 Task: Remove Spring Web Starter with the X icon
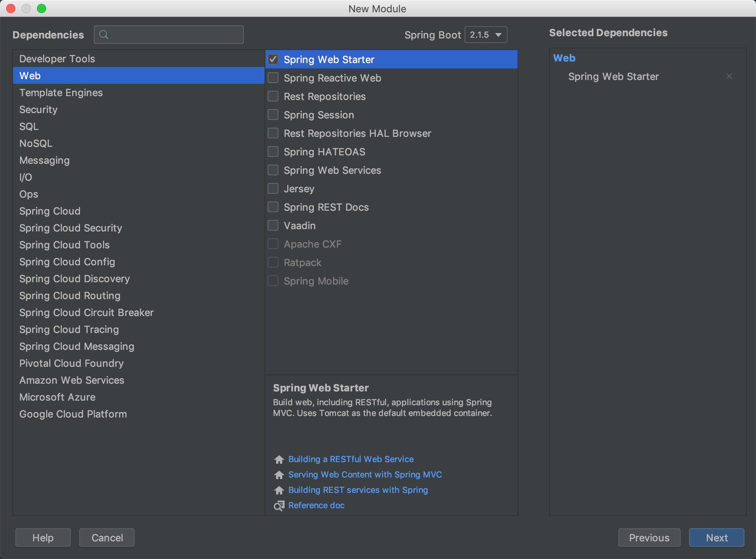pyautogui.click(x=729, y=76)
